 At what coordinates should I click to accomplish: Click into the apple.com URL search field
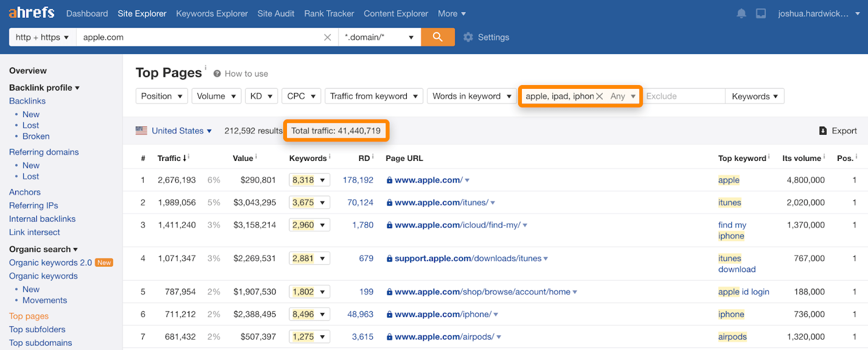[200, 37]
